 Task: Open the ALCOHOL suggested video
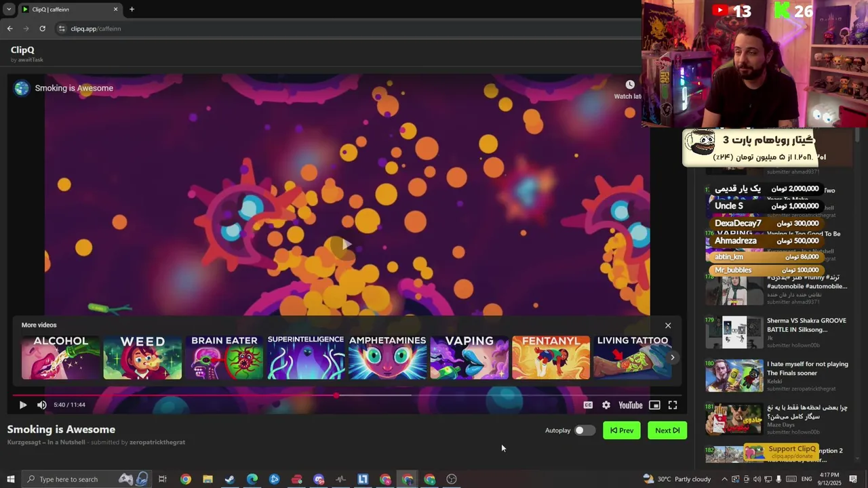pos(60,357)
